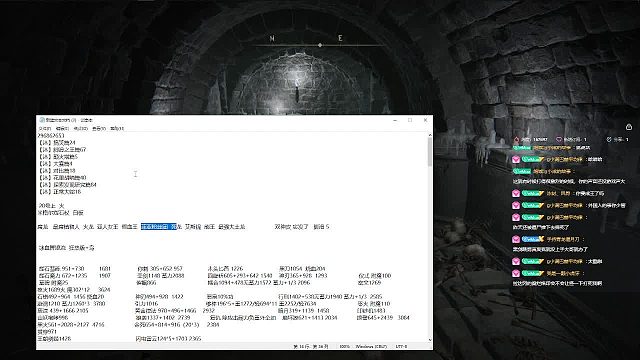Open the 查看(V) menu in Notepad
The width and height of the screenshot is (640, 360).
click(99, 129)
